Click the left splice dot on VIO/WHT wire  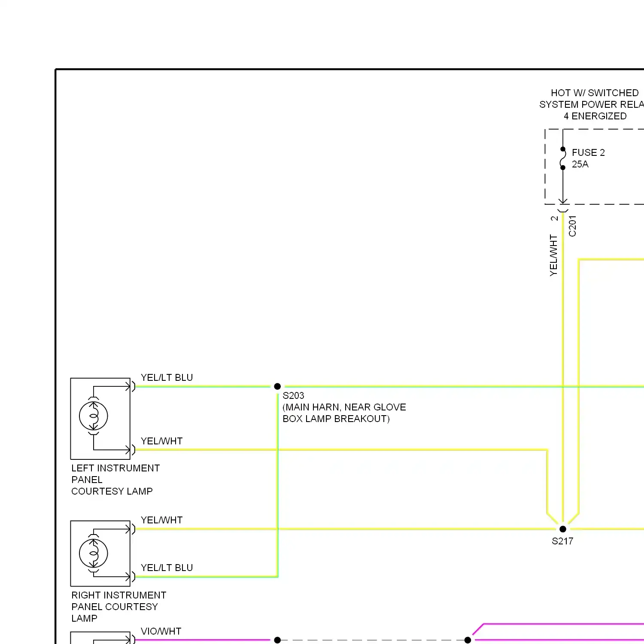coord(277,640)
